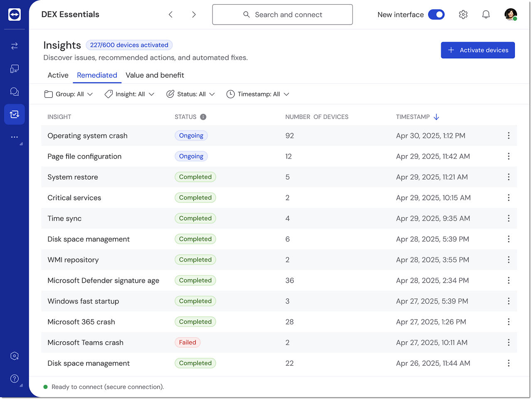Click the Search and connect field

pyautogui.click(x=282, y=15)
